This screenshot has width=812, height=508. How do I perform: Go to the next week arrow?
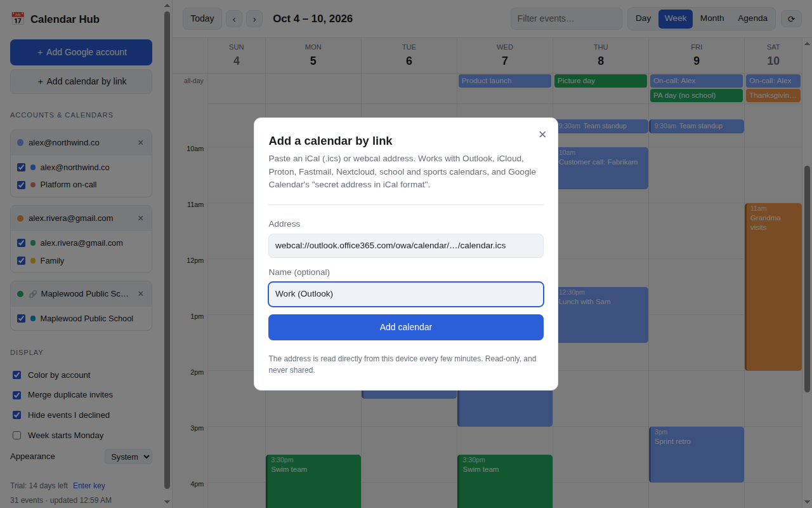tap(254, 19)
